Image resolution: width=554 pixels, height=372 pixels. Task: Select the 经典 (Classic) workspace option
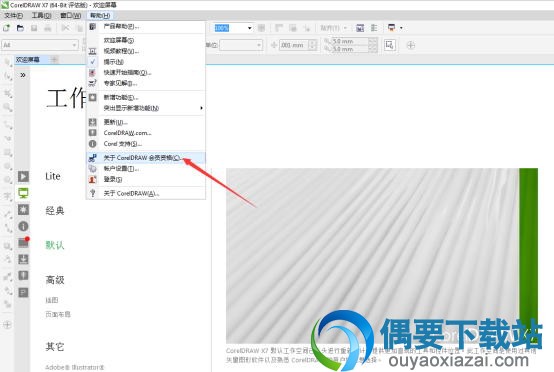(55, 211)
